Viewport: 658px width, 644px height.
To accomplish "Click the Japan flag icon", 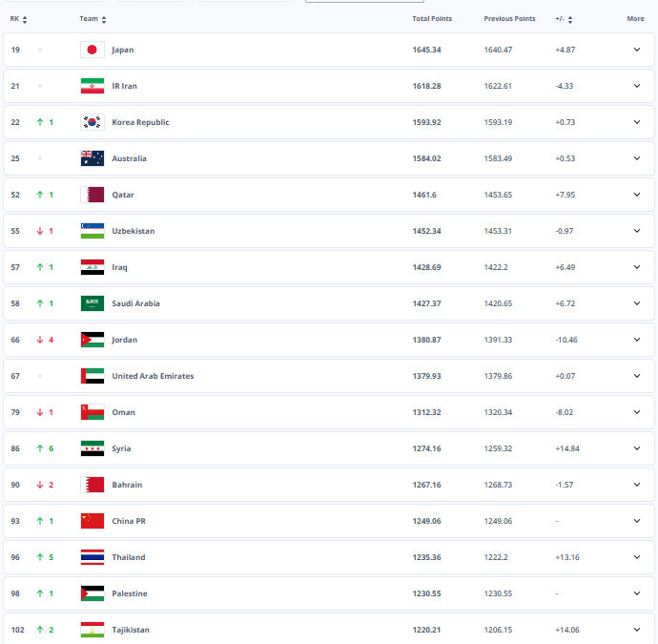I will coord(92,50).
